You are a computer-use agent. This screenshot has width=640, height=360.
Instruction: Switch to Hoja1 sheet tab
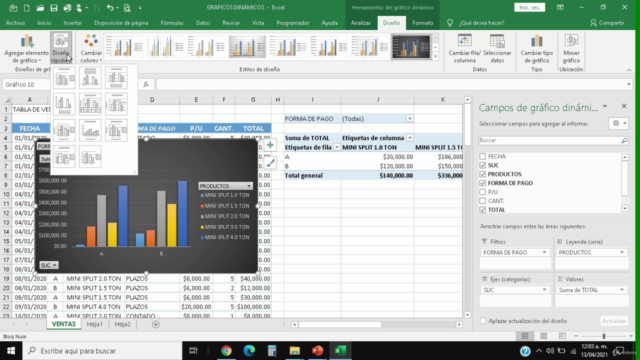[x=95, y=324]
